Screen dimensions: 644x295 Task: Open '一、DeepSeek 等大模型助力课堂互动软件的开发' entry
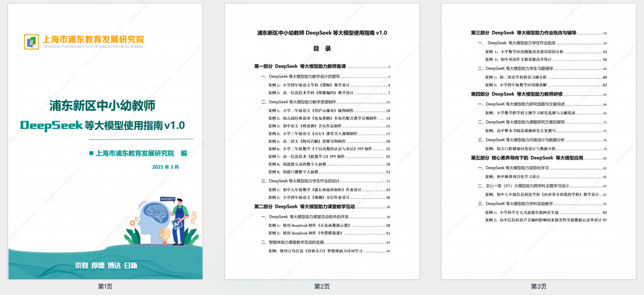pyautogui.click(x=326, y=217)
